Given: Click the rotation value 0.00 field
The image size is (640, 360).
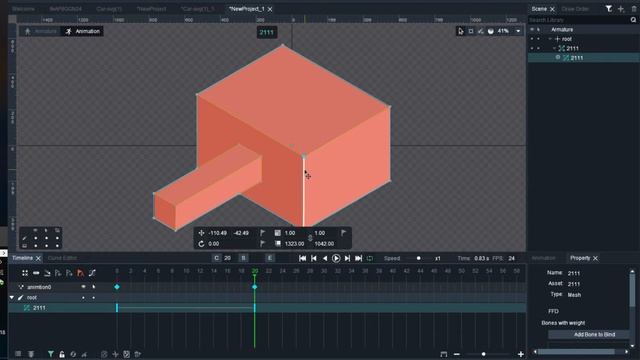Looking at the screenshot, I should click(213, 244).
